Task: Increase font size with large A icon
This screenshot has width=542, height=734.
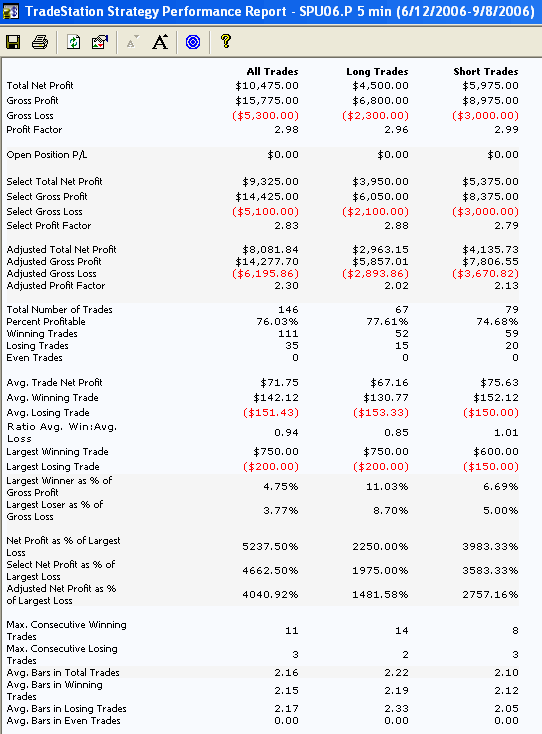Action: pos(160,42)
